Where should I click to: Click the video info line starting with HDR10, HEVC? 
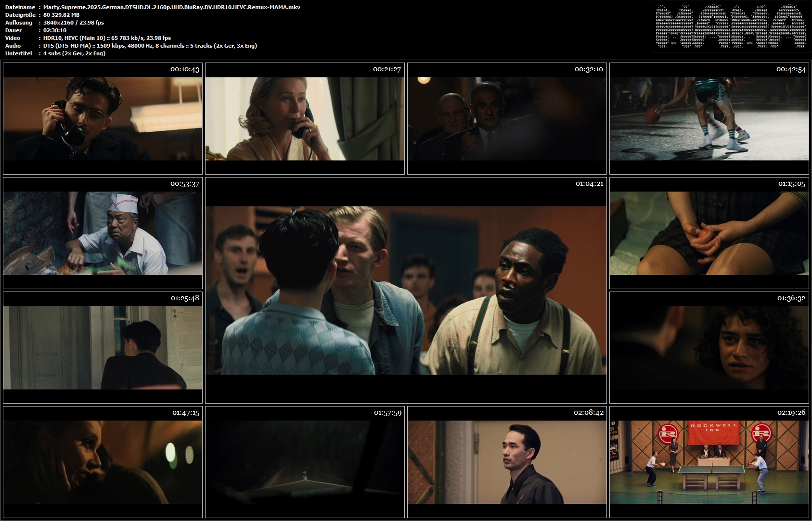(x=107, y=38)
